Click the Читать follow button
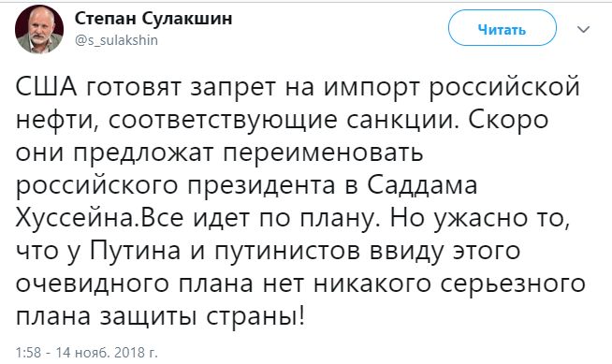The width and height of the screenshot is (612, 364). click(x=502, y=30)
